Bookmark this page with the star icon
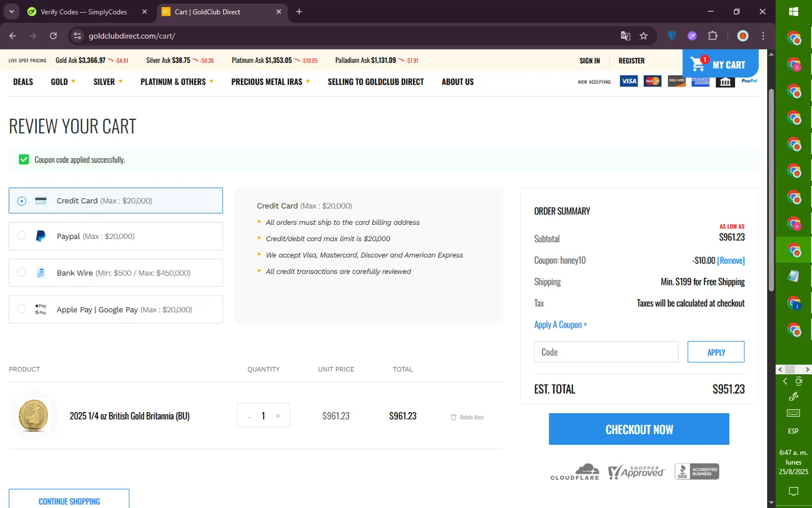The height and width of the screenshot is (508, 812). pos(644,36)
